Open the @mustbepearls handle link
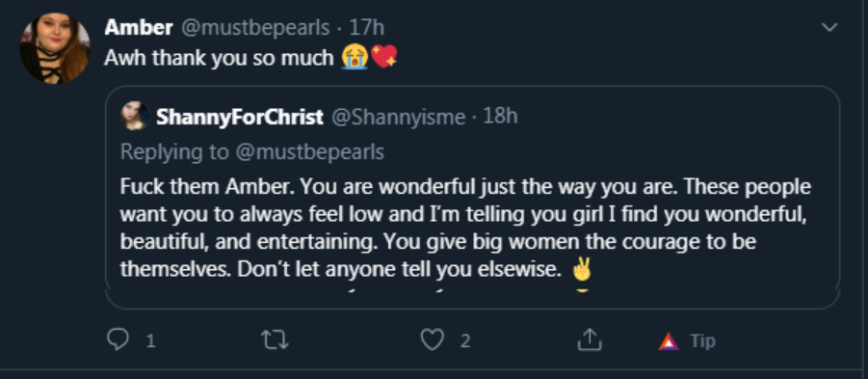Image resolution: width=868 pixels, height=379 pixels. point(255,27)
